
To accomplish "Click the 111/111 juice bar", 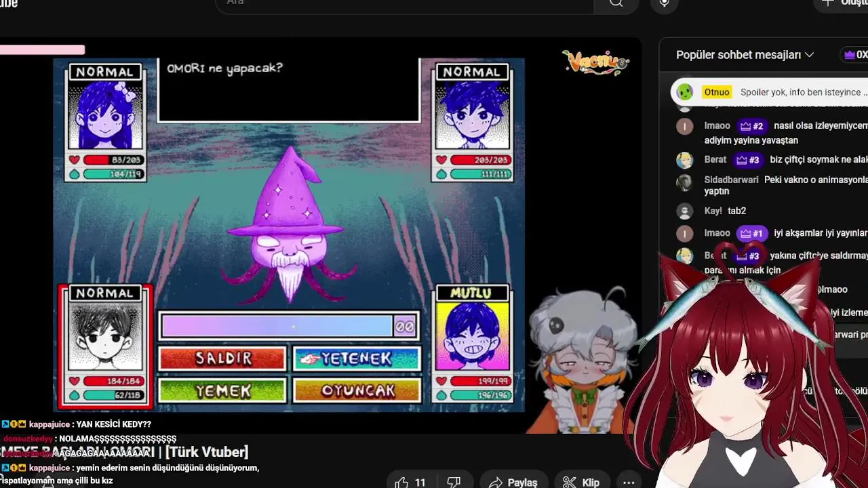I will tap(480, 174).
